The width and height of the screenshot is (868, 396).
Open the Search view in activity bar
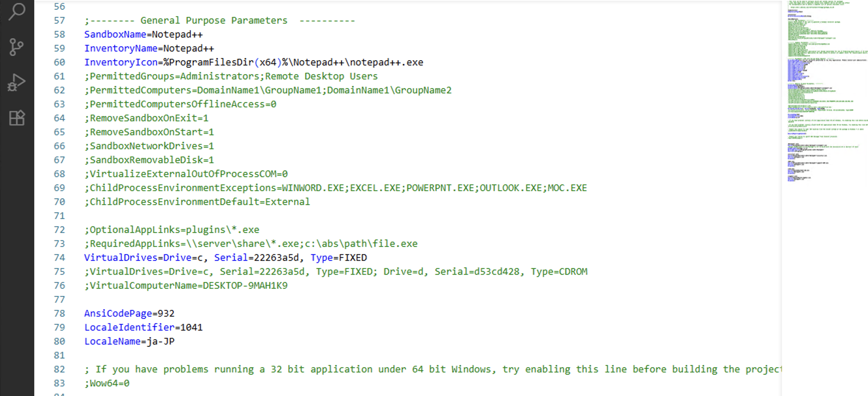coord(17,12)
